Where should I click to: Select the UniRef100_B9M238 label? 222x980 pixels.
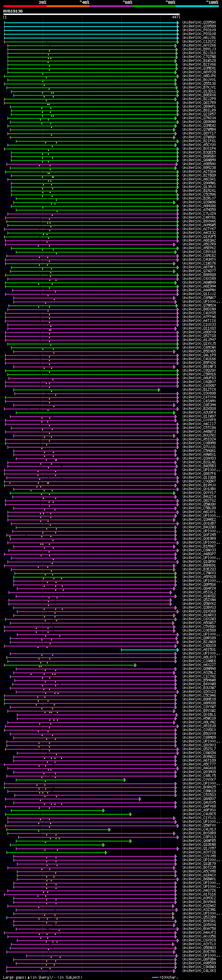(199, 168)
